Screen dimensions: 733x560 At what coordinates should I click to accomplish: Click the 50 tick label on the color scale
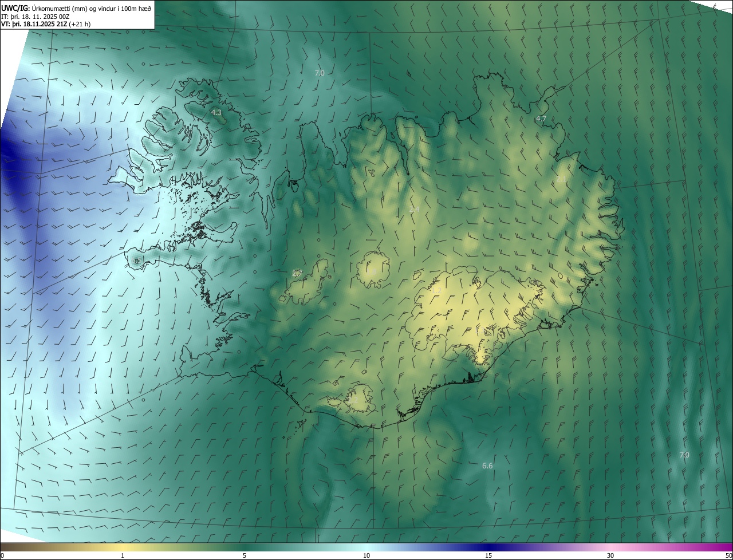[728, 555]
